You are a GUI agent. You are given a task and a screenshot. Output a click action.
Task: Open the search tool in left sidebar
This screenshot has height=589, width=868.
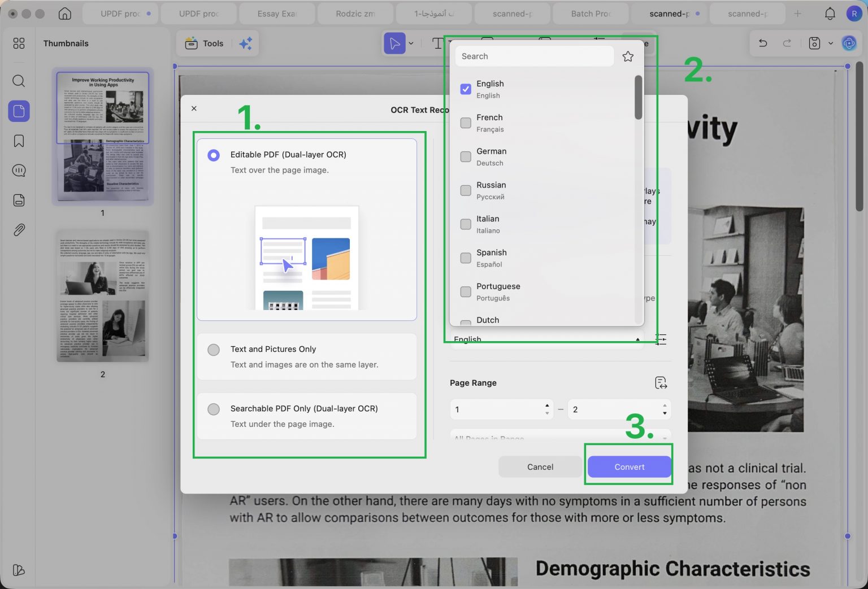click(19, 81)
